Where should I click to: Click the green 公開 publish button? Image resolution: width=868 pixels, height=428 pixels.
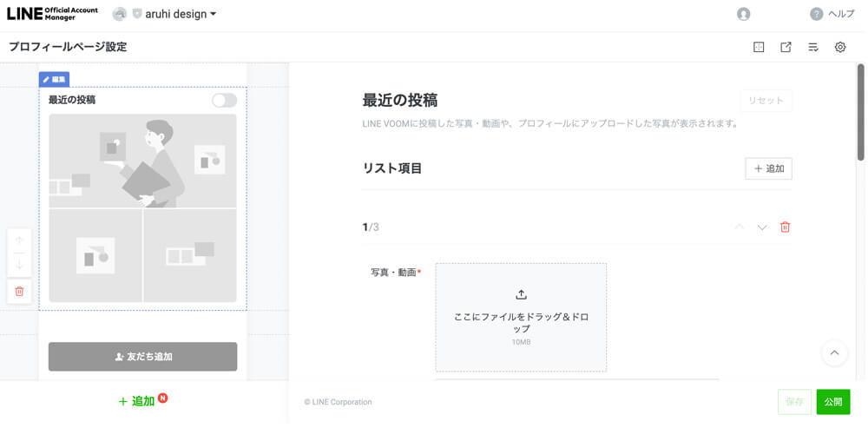point(833,402)
